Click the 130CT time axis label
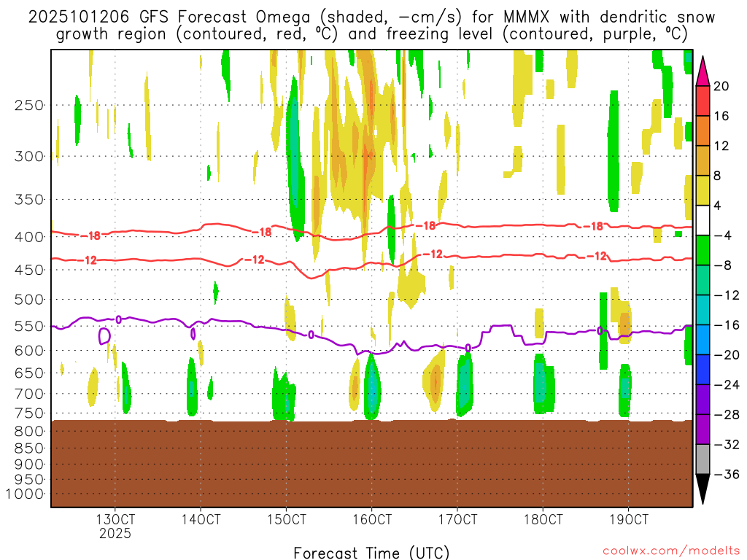This screenshot has width=747, height=560. click(x=115, y=519)
